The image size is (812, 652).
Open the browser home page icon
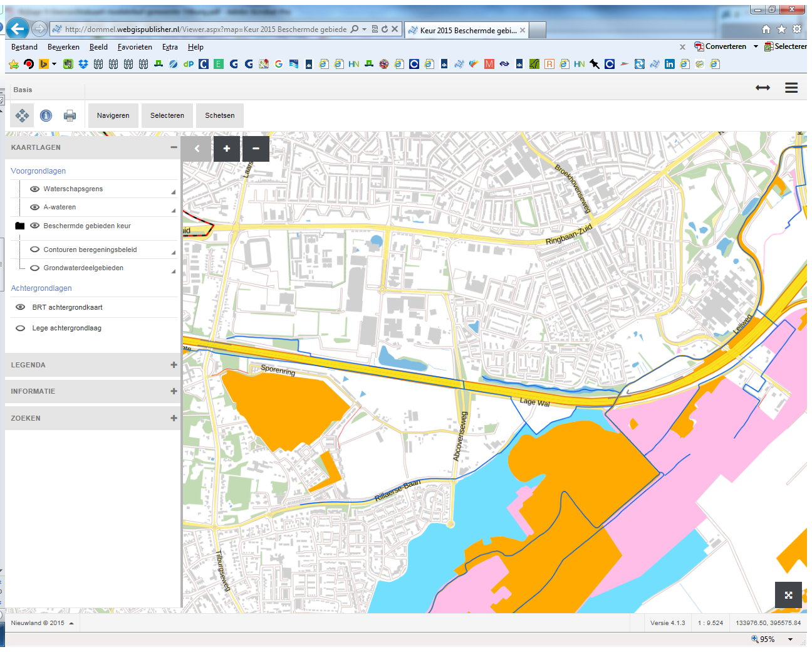tap(766, 29)
